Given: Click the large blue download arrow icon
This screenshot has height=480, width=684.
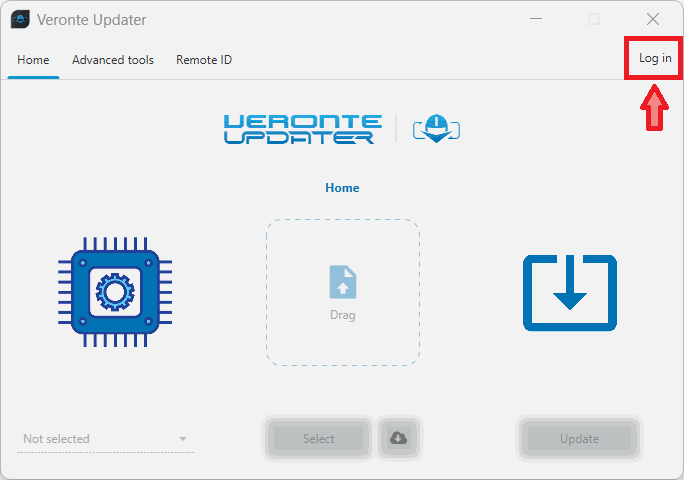Looking at the screenshot, I should point(569,292).
